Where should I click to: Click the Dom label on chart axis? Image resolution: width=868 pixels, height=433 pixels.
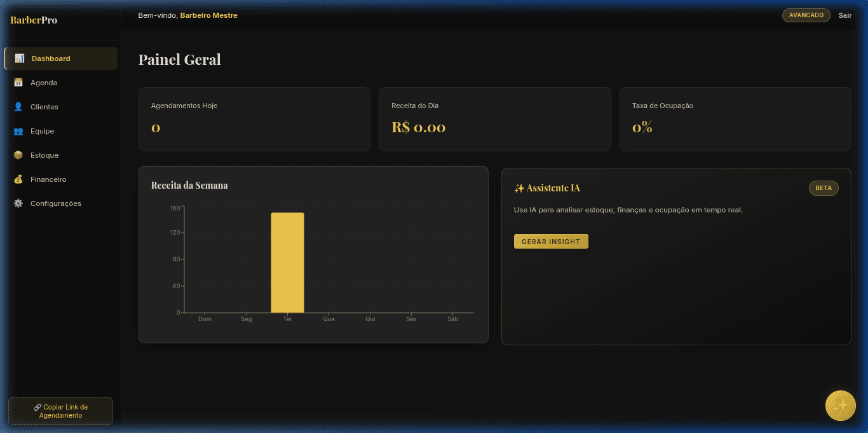point(205,319)
